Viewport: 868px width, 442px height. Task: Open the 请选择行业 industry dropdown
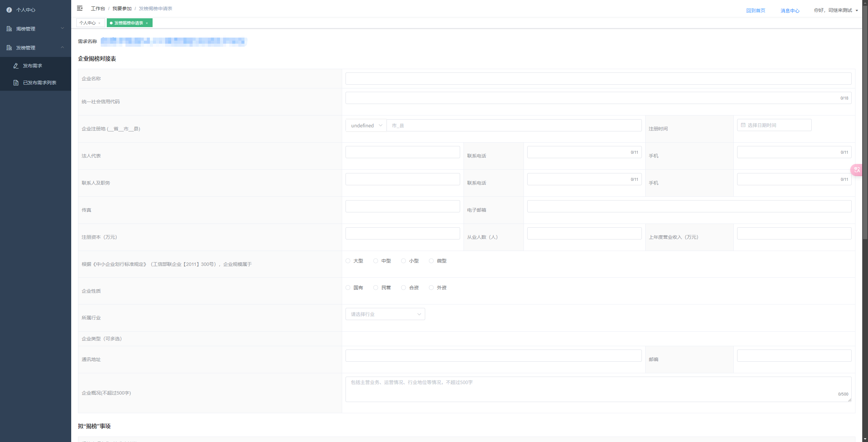(385, 314)
